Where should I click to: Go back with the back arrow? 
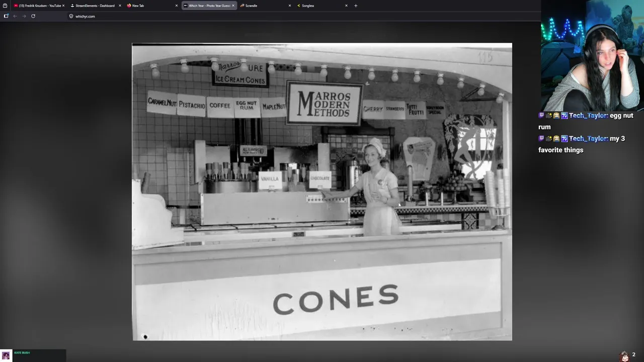click(15, 16)
